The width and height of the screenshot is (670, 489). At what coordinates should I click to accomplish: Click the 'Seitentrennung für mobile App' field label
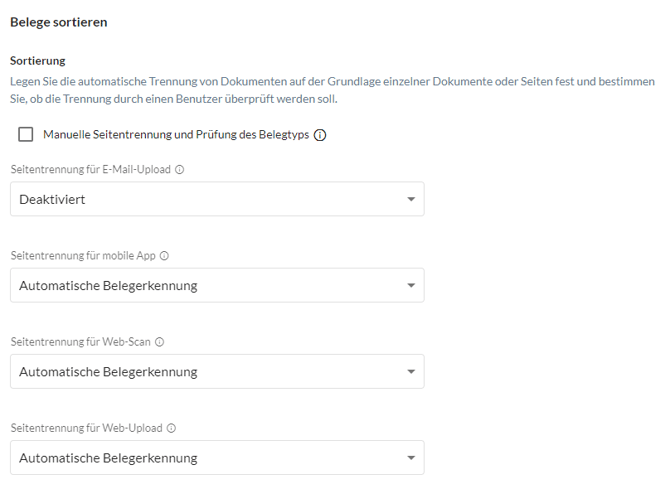click(x=83, y=256)
